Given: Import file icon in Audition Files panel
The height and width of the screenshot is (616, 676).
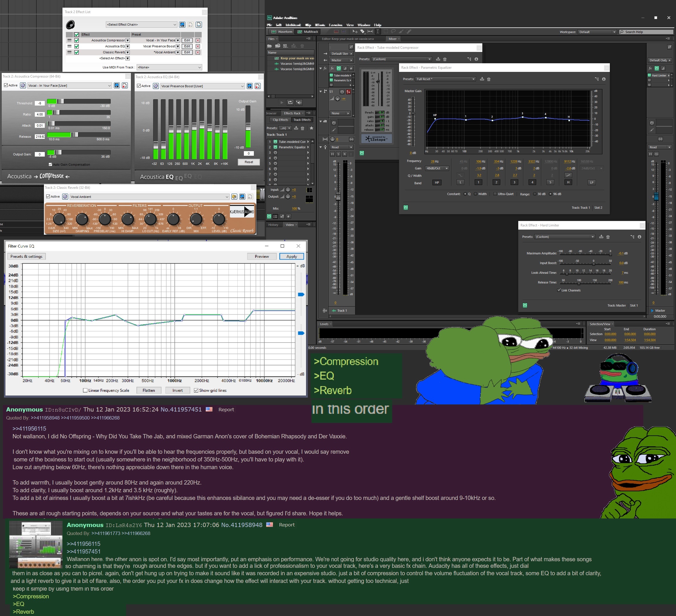Looking at the screenshot, I should click(277, 46).
